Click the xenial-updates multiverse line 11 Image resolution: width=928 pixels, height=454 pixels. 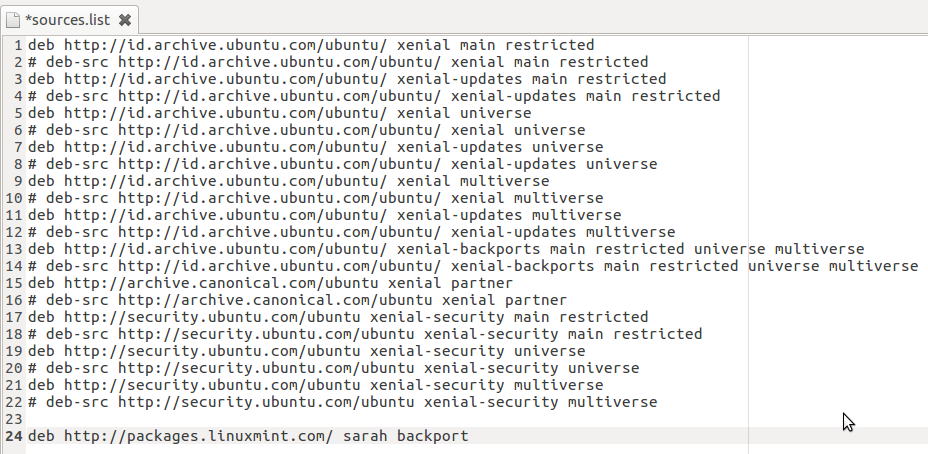click(x=324, y=215)
